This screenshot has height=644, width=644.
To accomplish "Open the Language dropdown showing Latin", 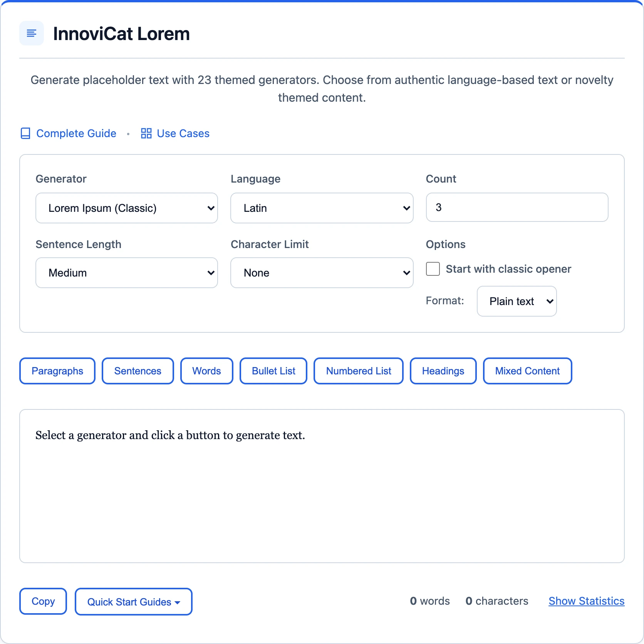I will pos(322,208).
